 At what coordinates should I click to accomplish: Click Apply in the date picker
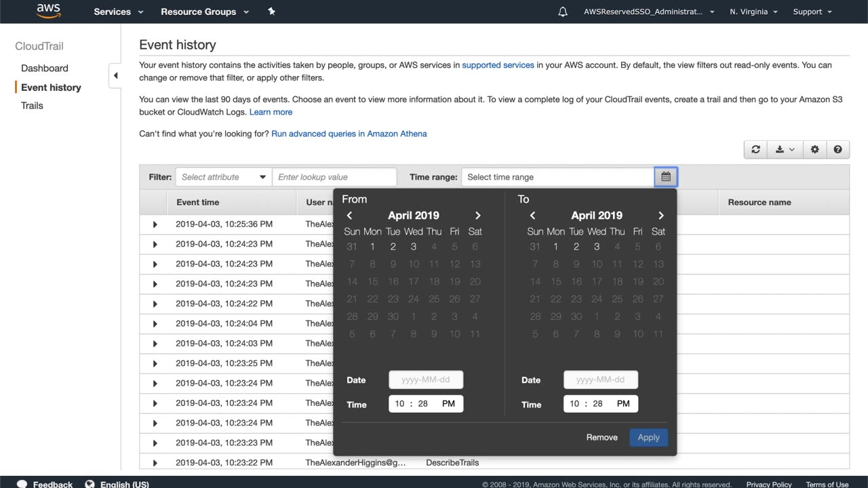(648, 437)
